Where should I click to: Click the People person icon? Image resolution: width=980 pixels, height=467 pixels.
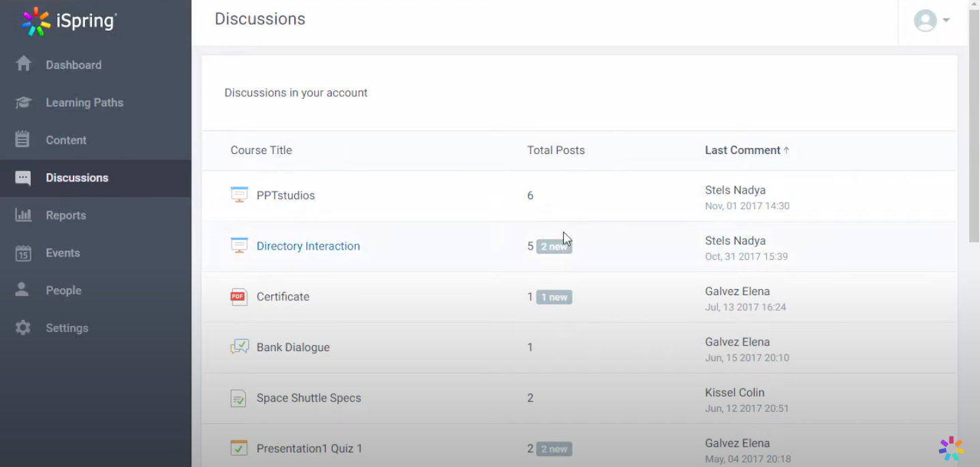click(22, 290)
